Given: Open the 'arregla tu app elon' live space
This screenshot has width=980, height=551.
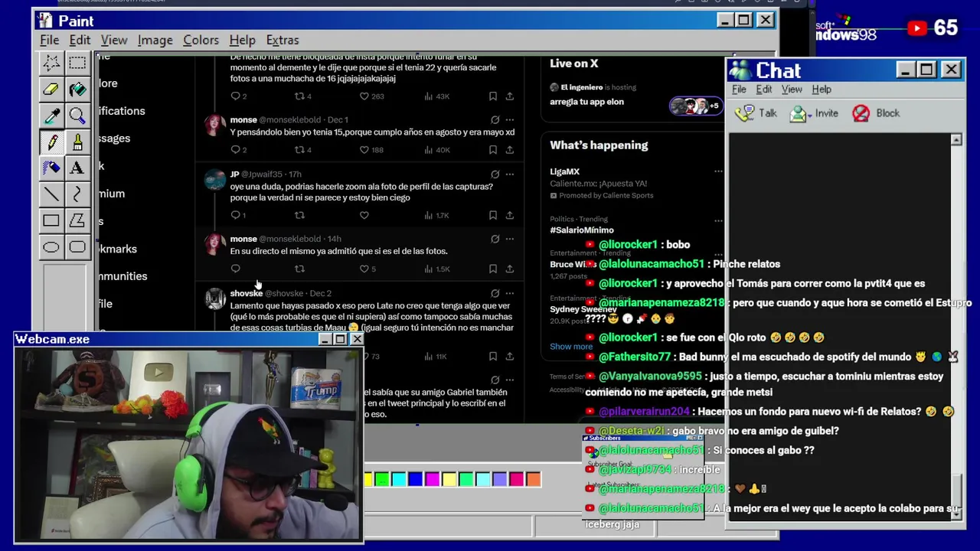Looking at the screenshot, I should point(586,102).
